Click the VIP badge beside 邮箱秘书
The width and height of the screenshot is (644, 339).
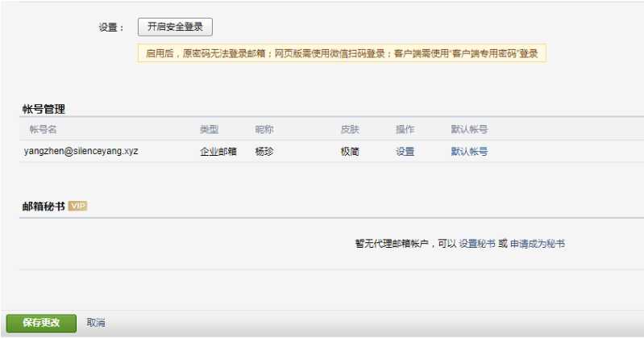coord(77,207)
